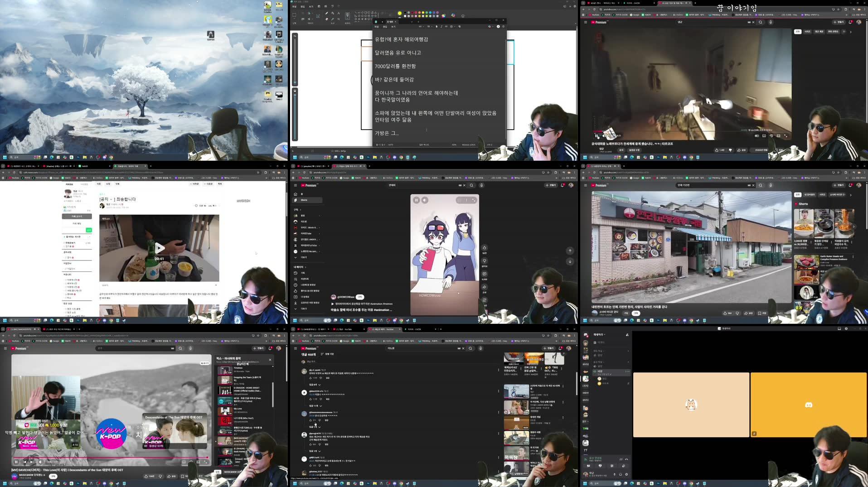Open the zoom level dropdown in Notepad's status bar
This screenshot has height=487, width=868.
pyautogui.click(x=454, y=145)
